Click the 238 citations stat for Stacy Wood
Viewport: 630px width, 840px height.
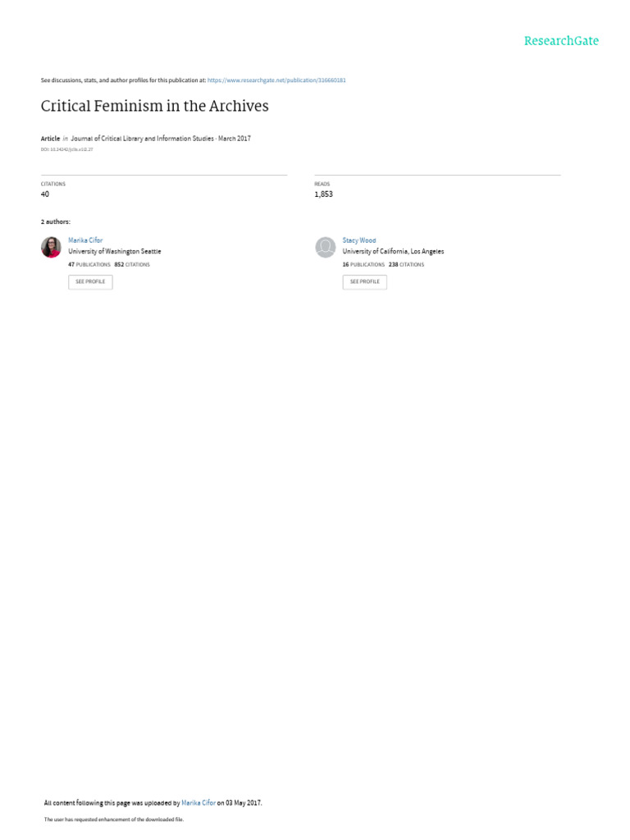[406, 265]
